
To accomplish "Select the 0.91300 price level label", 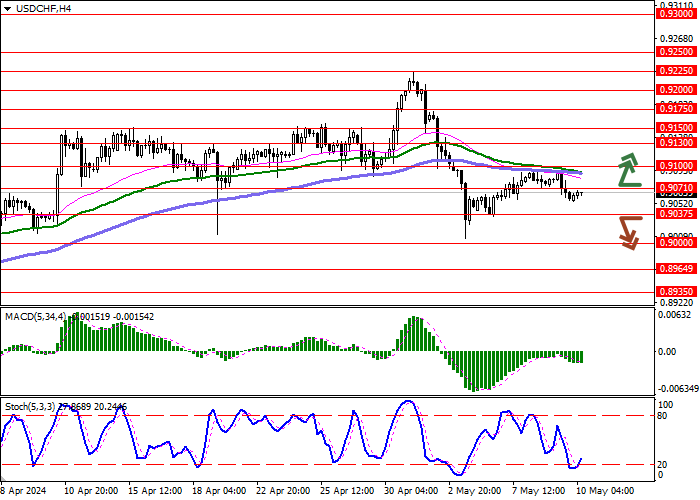I will coord(677,143).
